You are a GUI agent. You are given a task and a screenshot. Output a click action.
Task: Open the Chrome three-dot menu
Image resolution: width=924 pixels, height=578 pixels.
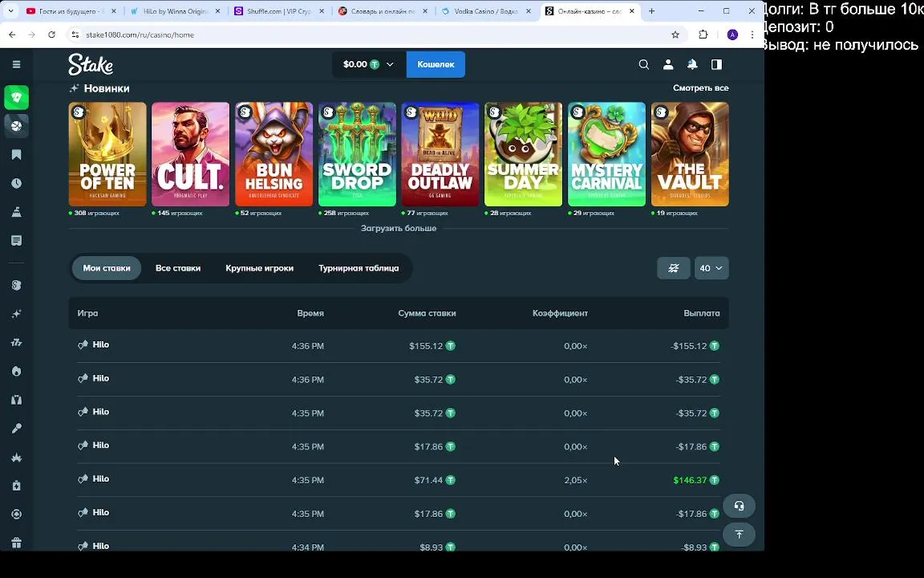click(x=752, y=35)
